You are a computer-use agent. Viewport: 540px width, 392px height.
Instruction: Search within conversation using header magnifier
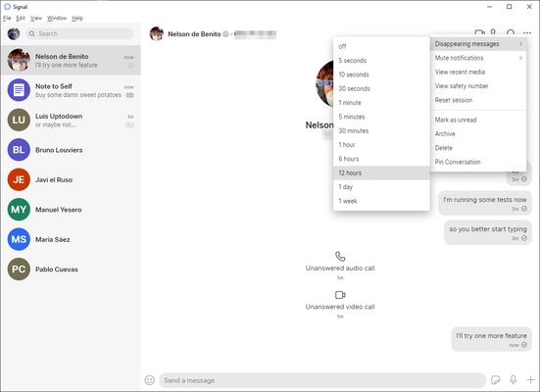click(x=511, y=32)
